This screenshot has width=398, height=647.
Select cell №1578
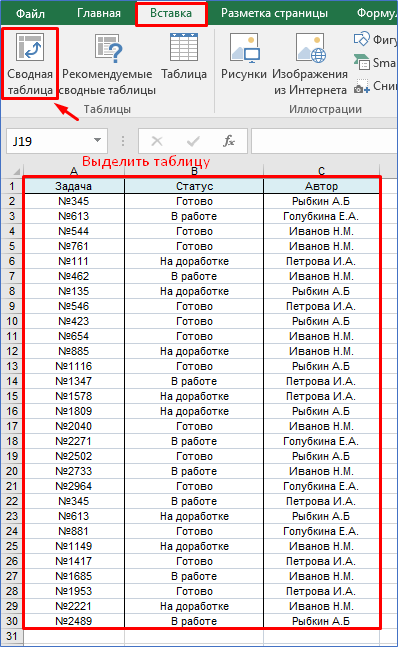[x=74, y=396]
